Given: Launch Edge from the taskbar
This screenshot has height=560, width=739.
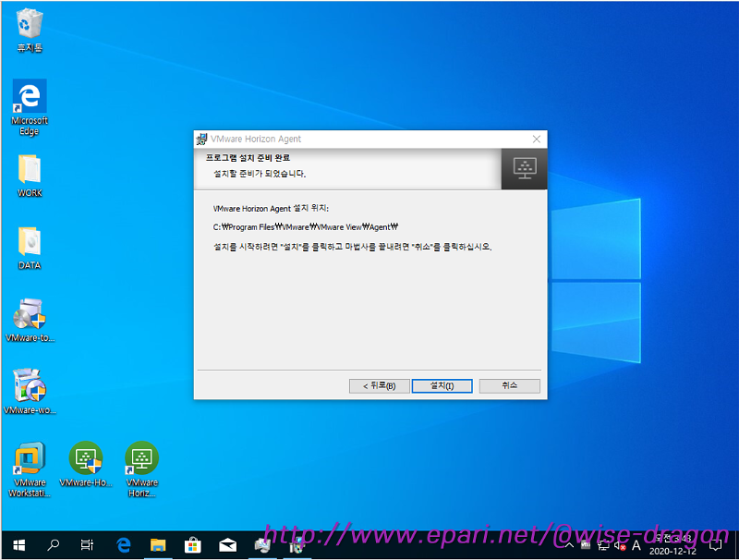Looking at the screenshot, I should coord(124,545).
